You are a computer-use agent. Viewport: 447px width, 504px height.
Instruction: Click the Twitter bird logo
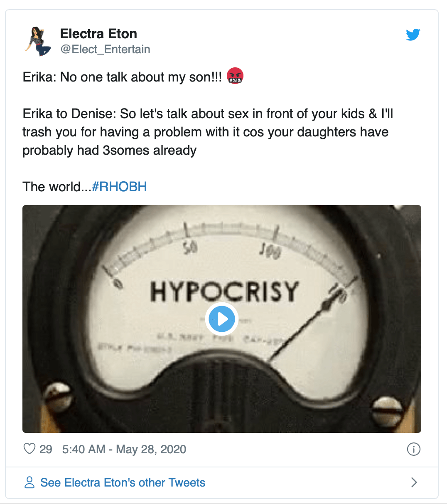413,35
